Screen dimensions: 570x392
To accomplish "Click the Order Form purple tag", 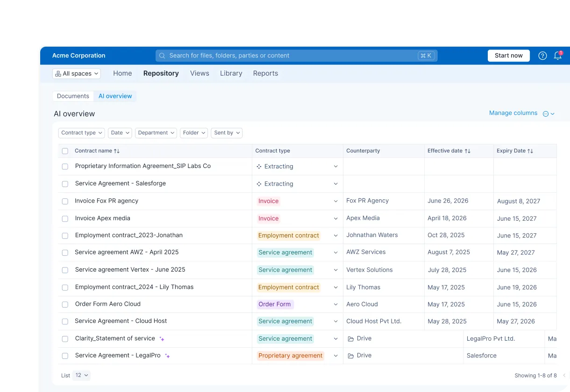I will point(275,304).
